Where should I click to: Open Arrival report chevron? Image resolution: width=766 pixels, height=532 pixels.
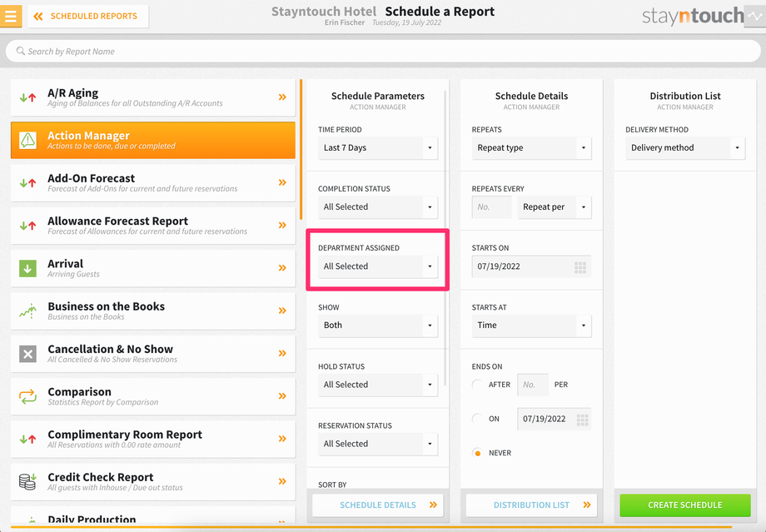point(282,268)
